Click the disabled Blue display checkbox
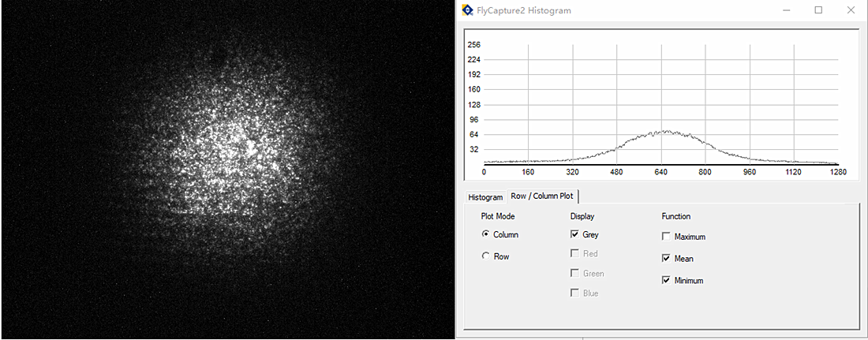The image size is (868, 340). pos(574,293)
